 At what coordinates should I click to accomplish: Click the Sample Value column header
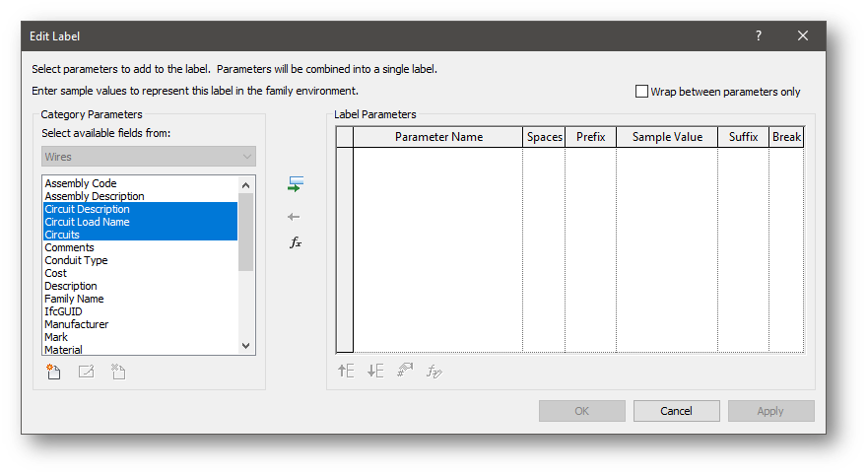tap(667, 137)
